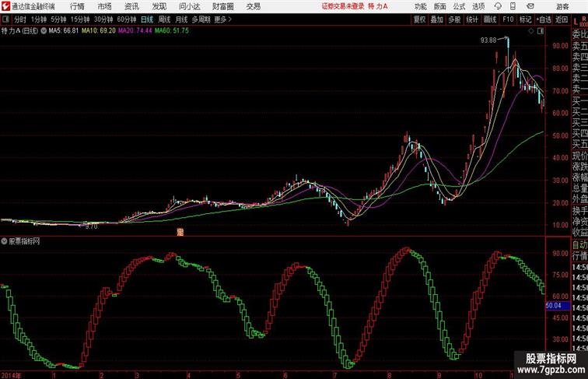Open the F10 company info button
This screenshot has width=588, height=379.
pyautogui.click(x=508, y=19)
